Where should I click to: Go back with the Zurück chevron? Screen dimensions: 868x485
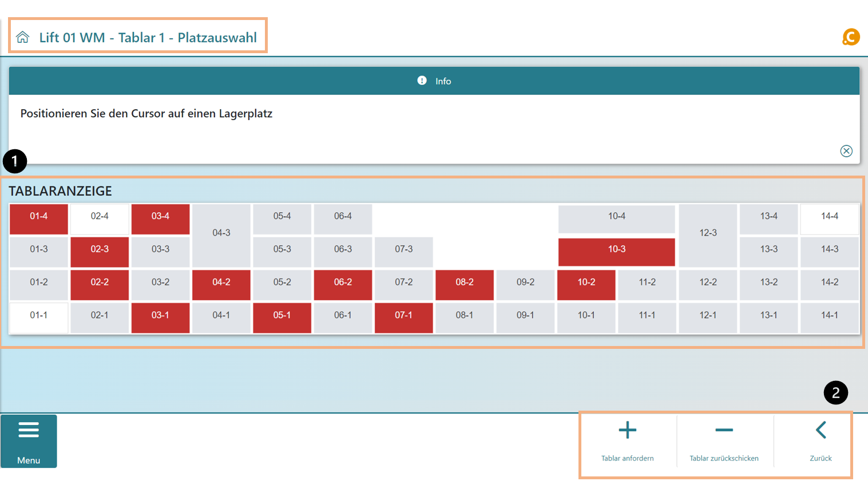(x=821, y=431)
